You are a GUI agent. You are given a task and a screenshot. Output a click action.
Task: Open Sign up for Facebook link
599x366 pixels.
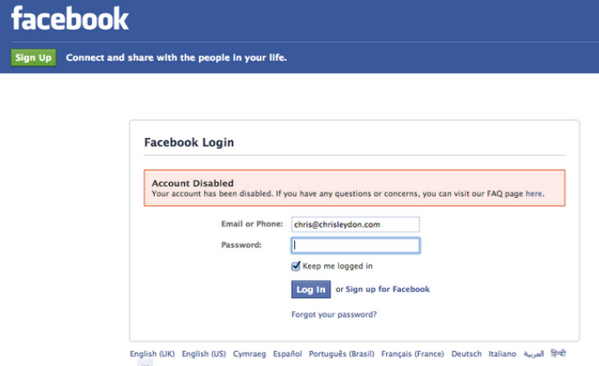388,289
